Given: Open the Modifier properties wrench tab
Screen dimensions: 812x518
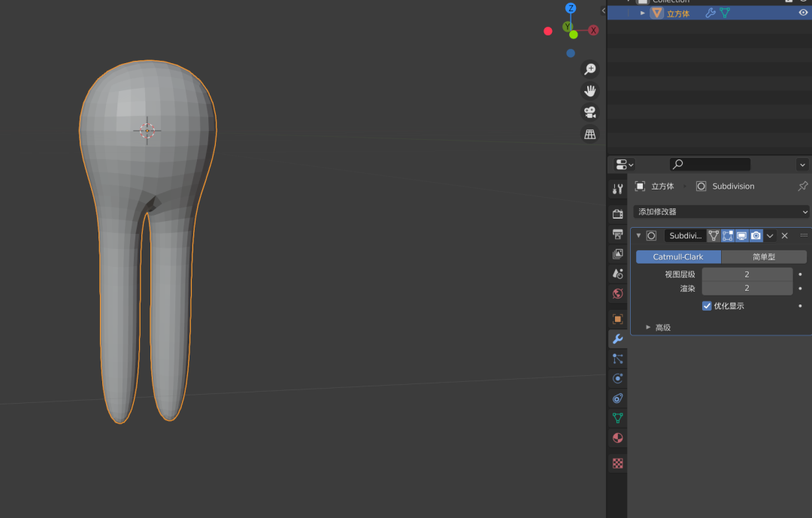Looking at the screenshot, I should point(617,339).
